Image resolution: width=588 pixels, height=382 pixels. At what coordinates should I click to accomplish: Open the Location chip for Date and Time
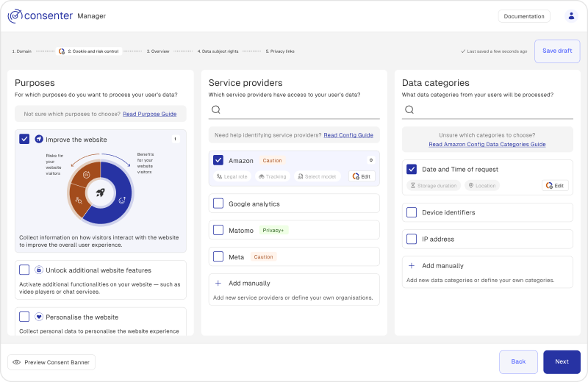(482, 186)
